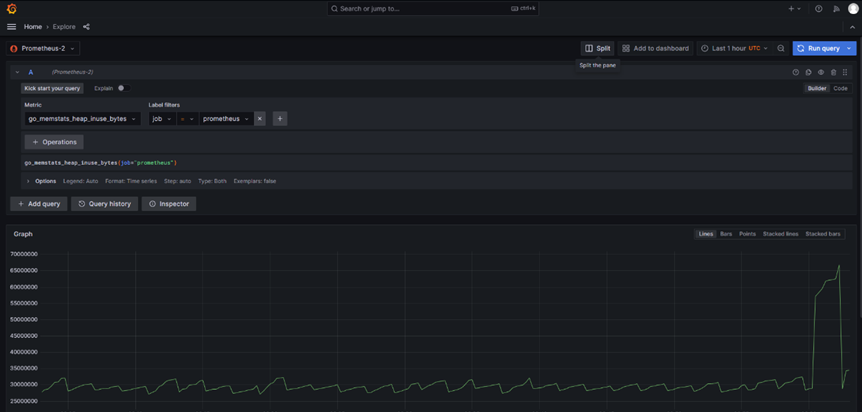Viewport: 862px width, 412px height.
Task: Duplicate query A with copy icon
Action: point(808,72)
